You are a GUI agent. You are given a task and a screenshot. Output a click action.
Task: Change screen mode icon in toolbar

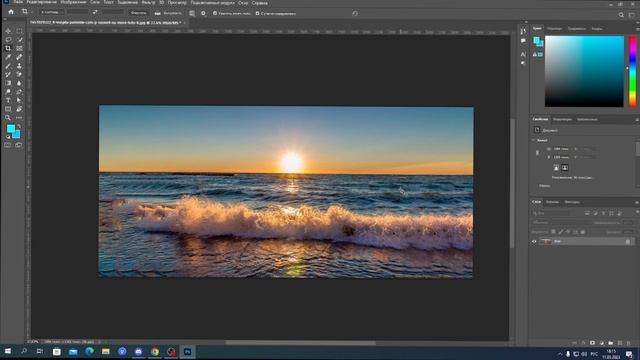[x=19, y=145]
